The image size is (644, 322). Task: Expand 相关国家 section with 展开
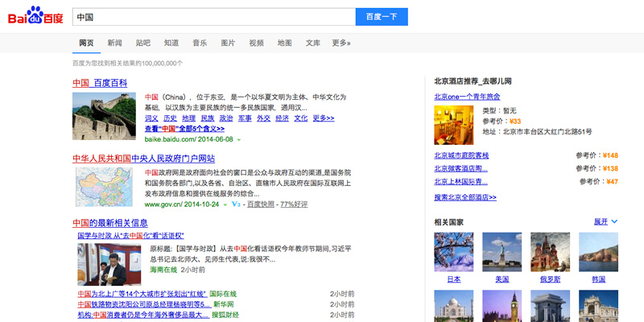[605, 222]
